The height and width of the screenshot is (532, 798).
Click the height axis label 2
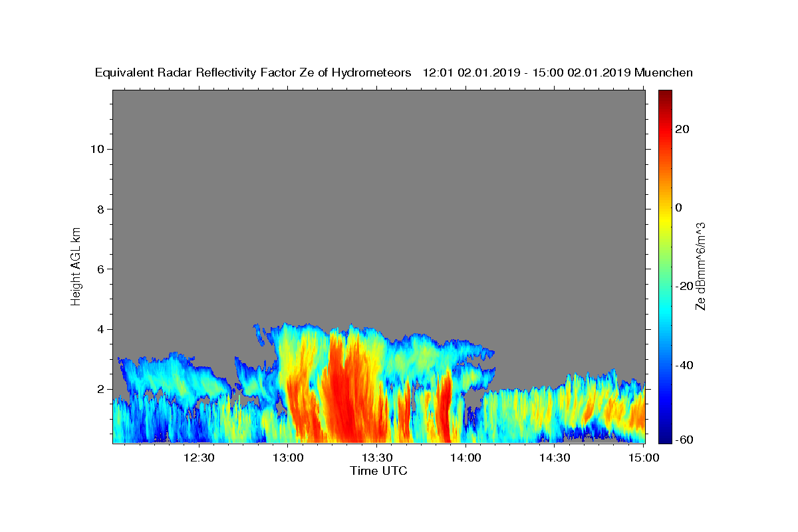[x=101, y=389]
